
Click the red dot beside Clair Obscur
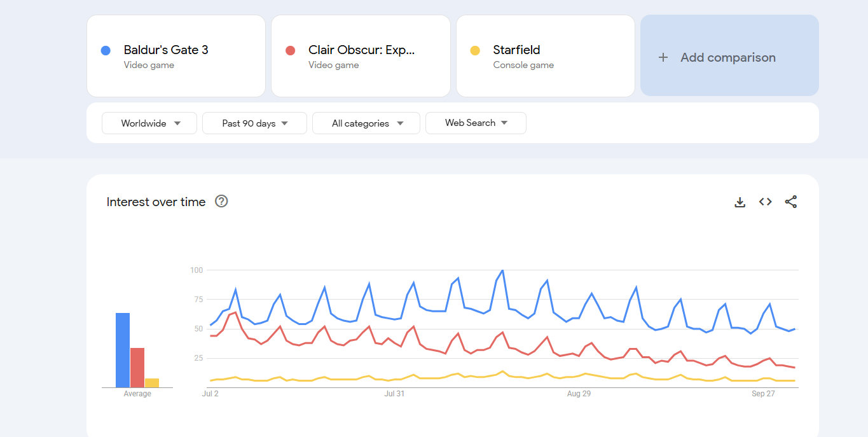pyautogui.click(x=291, y=50)
